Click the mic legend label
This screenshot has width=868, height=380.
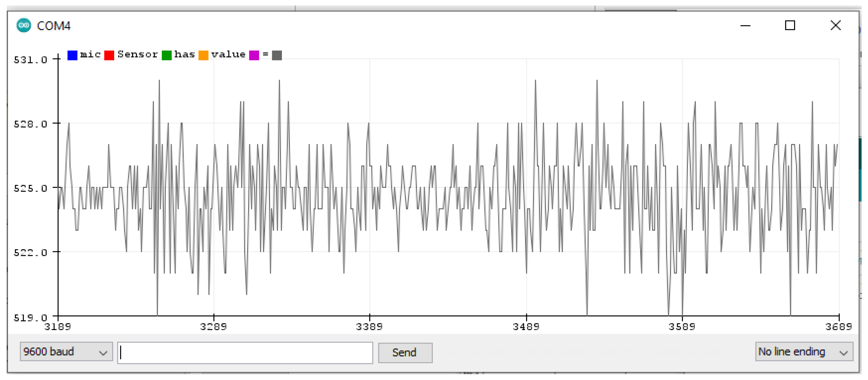(90, 54)
